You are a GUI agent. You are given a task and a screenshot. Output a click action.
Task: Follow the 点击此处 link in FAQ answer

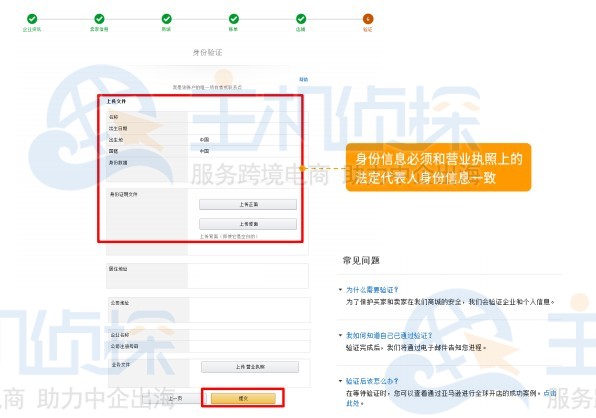(550, 393)
